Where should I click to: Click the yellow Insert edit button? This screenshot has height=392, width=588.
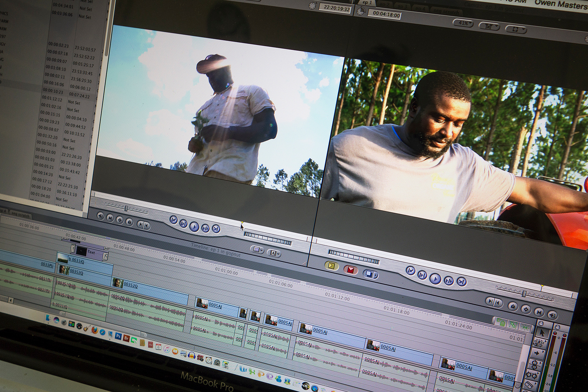coord(331,266)
